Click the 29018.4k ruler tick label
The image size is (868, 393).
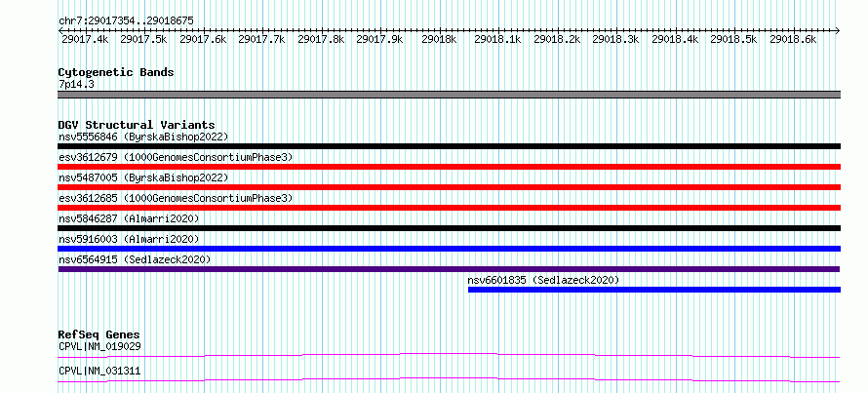coord(675,39)
